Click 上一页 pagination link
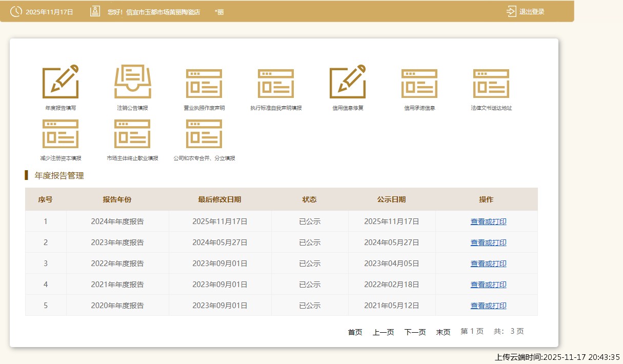Image resolution: width=623 pixels, height=364 pixels. click(383, 332)
